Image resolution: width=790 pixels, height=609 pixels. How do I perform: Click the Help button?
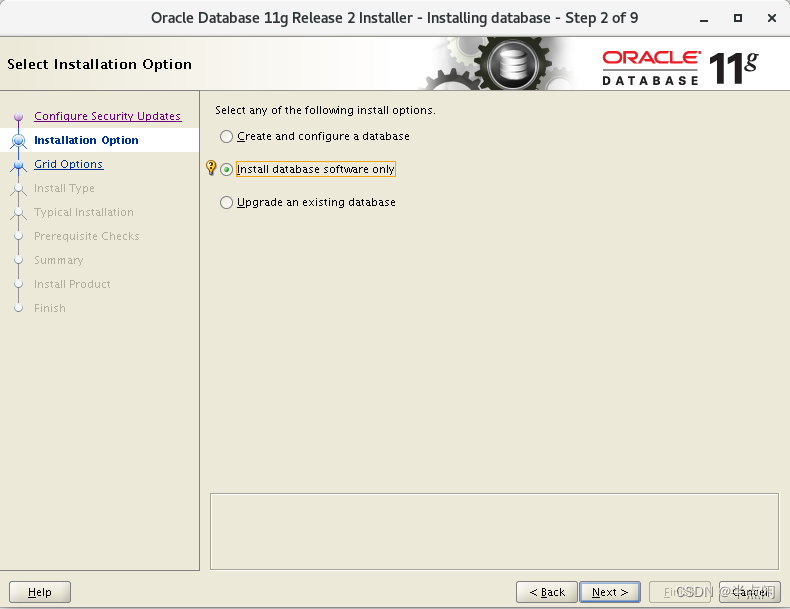click(40, 592)
